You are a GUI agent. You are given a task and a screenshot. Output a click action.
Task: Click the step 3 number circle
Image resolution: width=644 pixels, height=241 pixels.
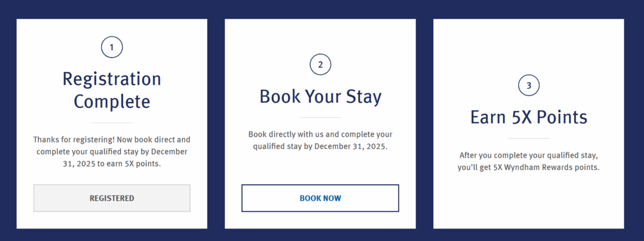coord(529,86)
